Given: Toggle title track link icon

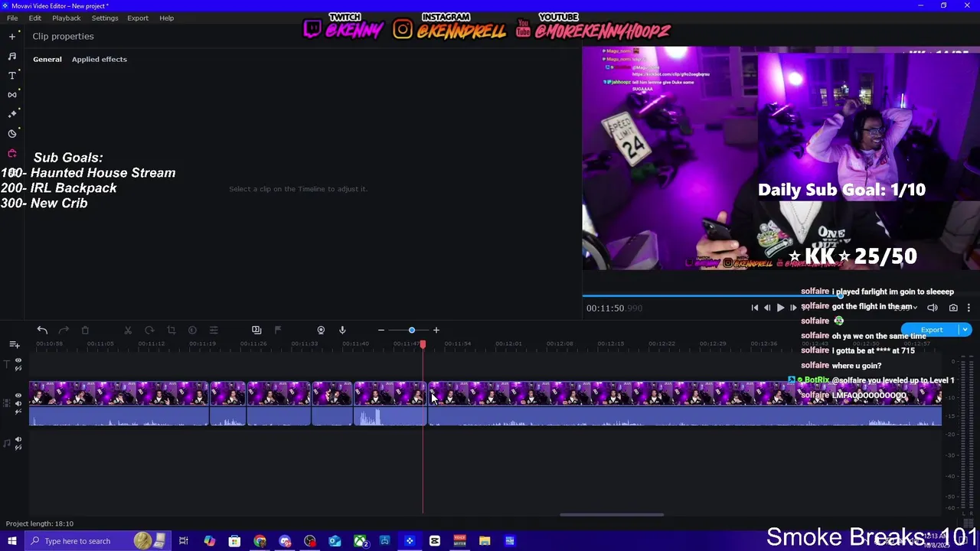Looking at the screenshot, I should 18,368.
